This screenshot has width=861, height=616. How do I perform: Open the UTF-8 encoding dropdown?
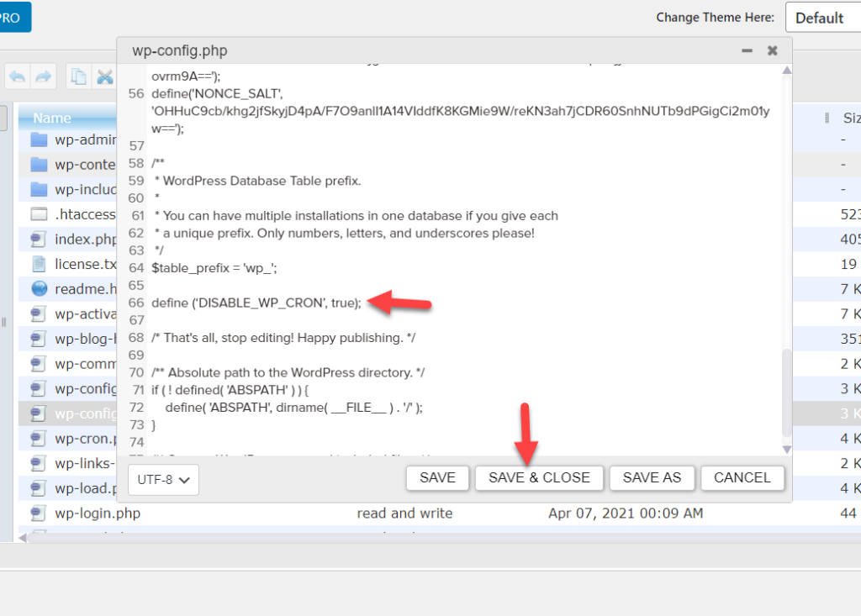click(163, 479)
